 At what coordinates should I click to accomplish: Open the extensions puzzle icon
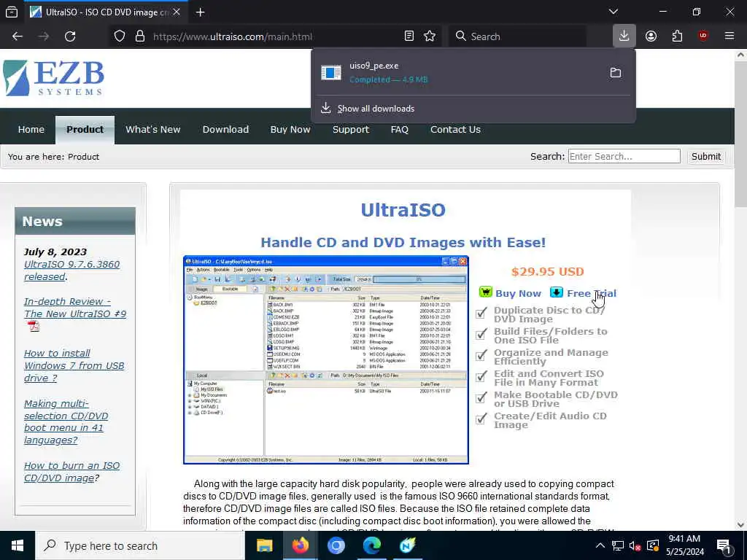point(677,36)
